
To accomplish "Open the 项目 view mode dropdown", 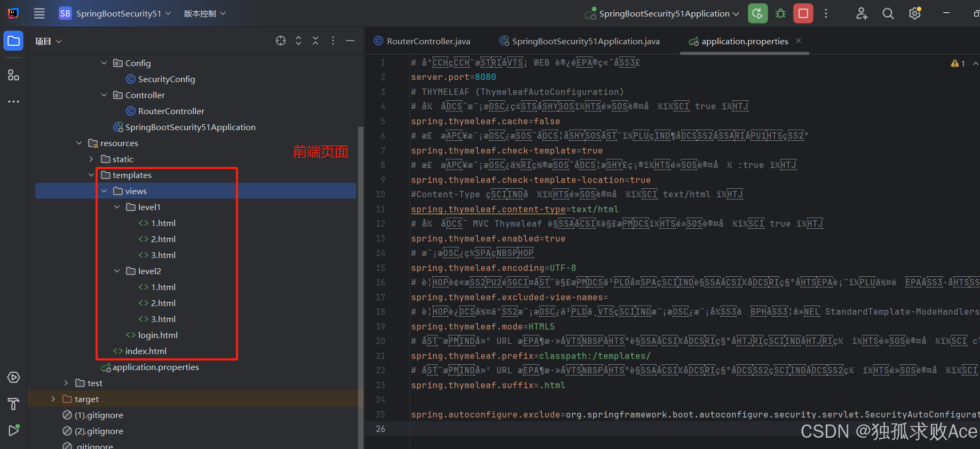I will coord(49,41).
